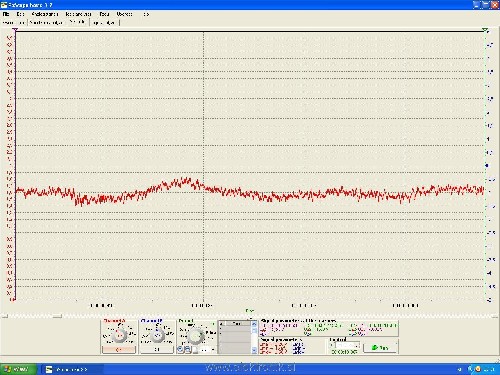Open the small dropdown beside the zoom icons

tap(207, 350)
